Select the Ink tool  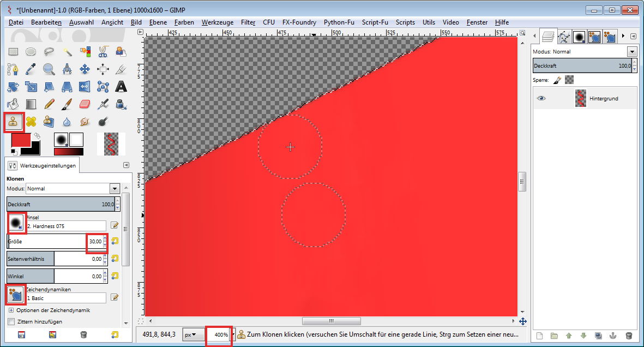pyautogui.click(x=121, y=104)
